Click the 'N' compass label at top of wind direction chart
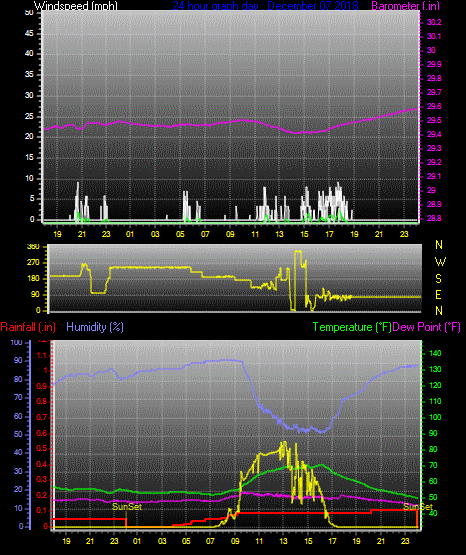This screenshot has height=555, width=466. click(439, 245)
